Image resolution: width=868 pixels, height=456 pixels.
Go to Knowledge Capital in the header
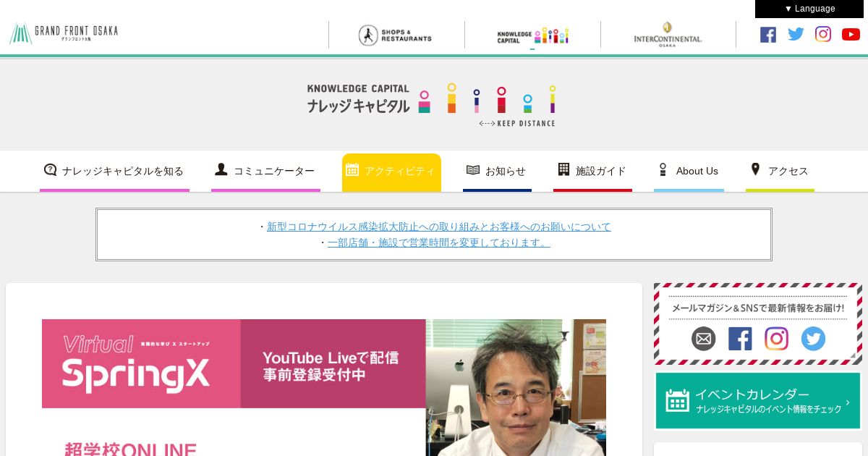point(532,35)
